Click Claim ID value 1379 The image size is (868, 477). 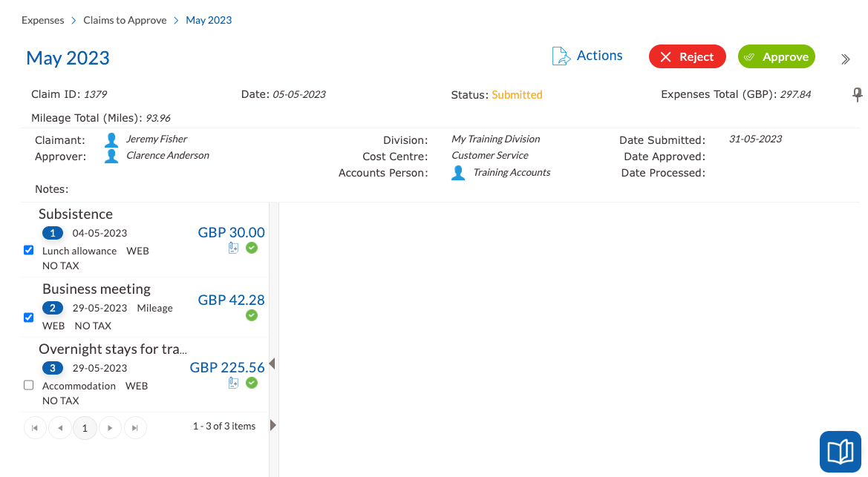tap(96, 94)
